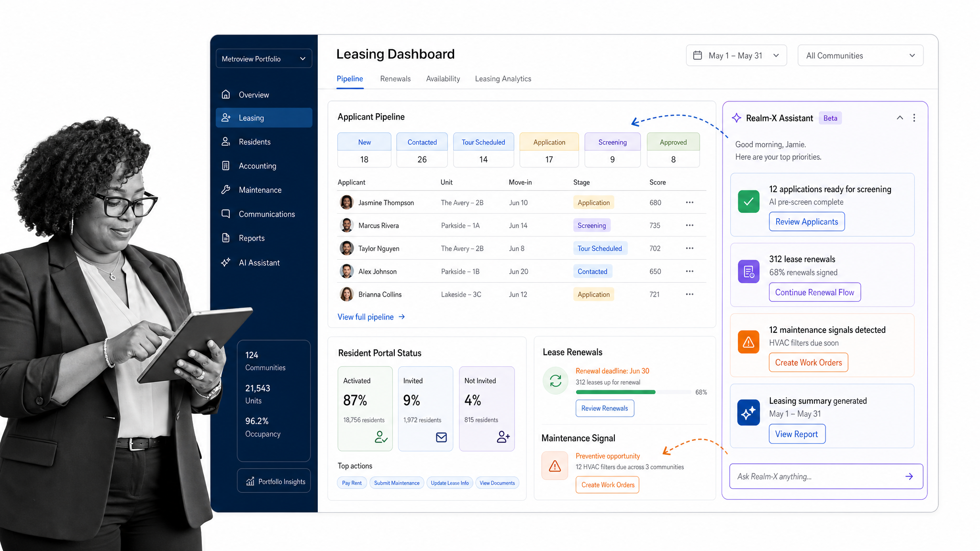Click the orange warning icon in maintenance signals card
980x551 pixels.
pyautogui.click(x=748, y=342)
